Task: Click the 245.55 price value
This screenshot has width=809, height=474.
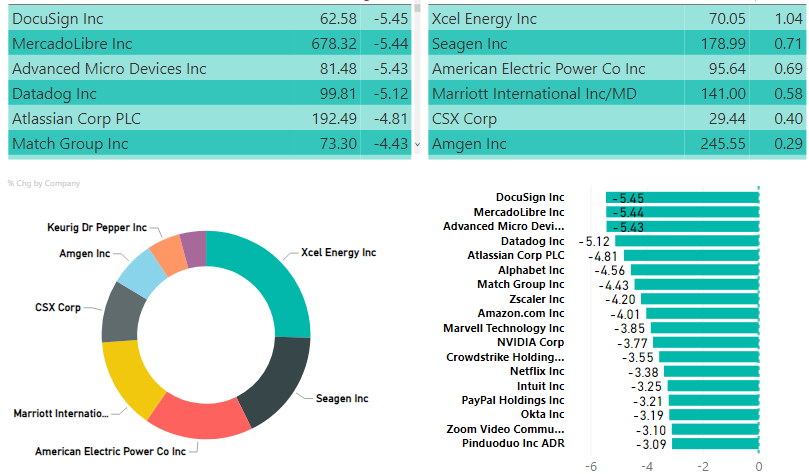Action: (x=723, y=144)
